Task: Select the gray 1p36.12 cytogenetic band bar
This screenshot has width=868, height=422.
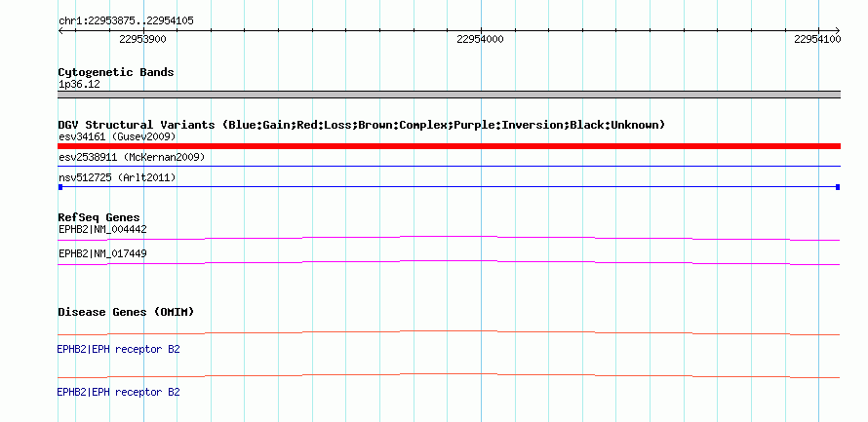Action: click(449, 95)
